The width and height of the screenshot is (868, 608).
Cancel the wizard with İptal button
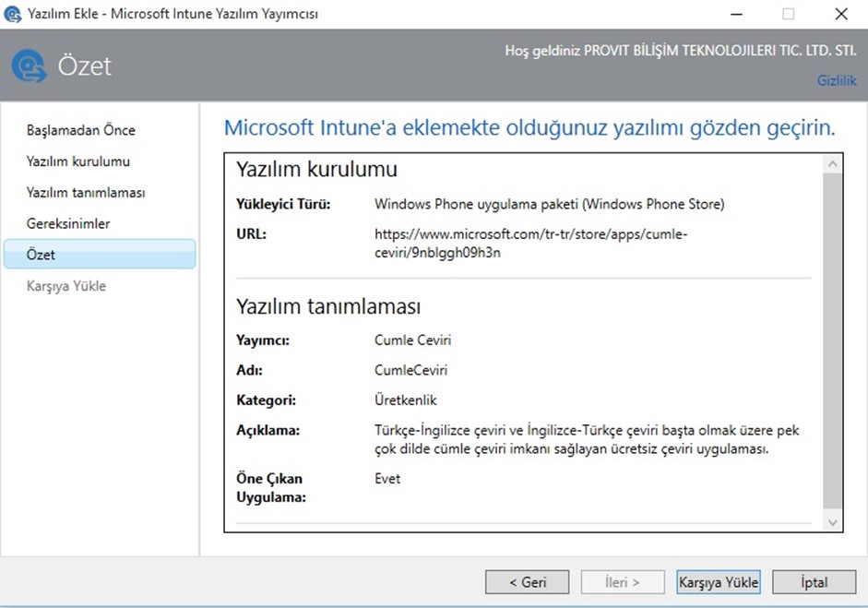point(814,582)
